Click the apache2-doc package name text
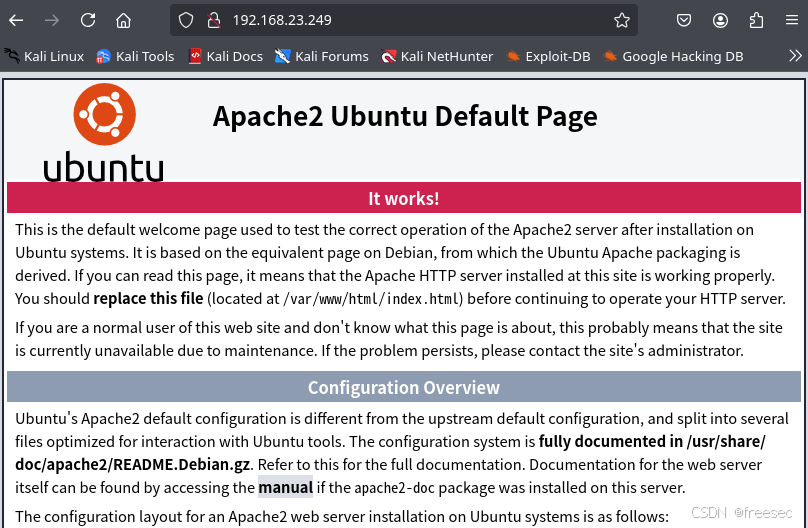The width and height of the screenshot is (808, 528). pos(395,488)
